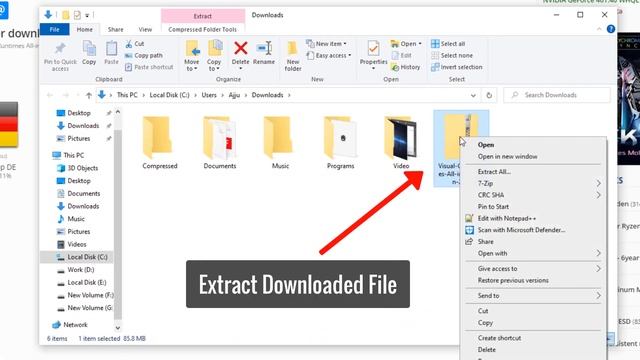Expand the address bar history dropdown

473,95
